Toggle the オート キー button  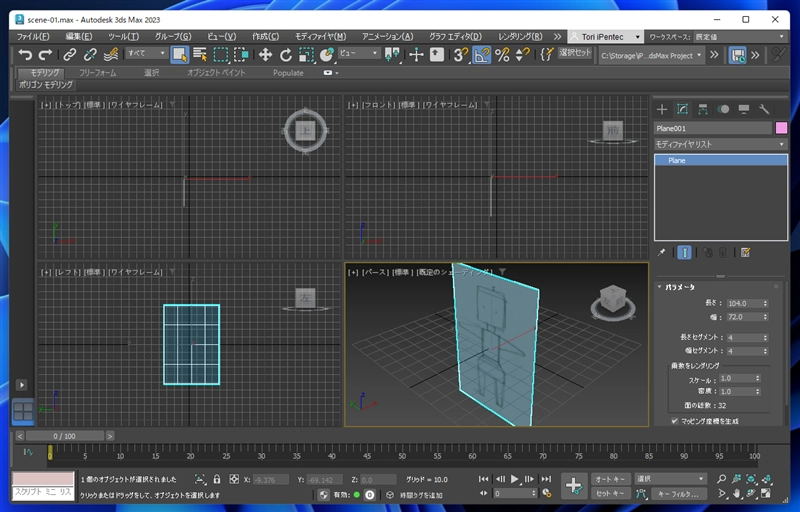610,479
